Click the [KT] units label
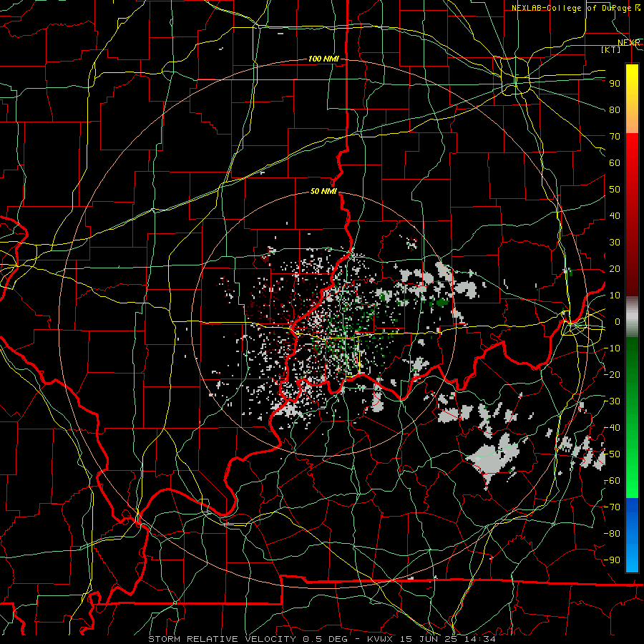Image resolution: width=644 pixels, height=644 pixels. point(611,49)
